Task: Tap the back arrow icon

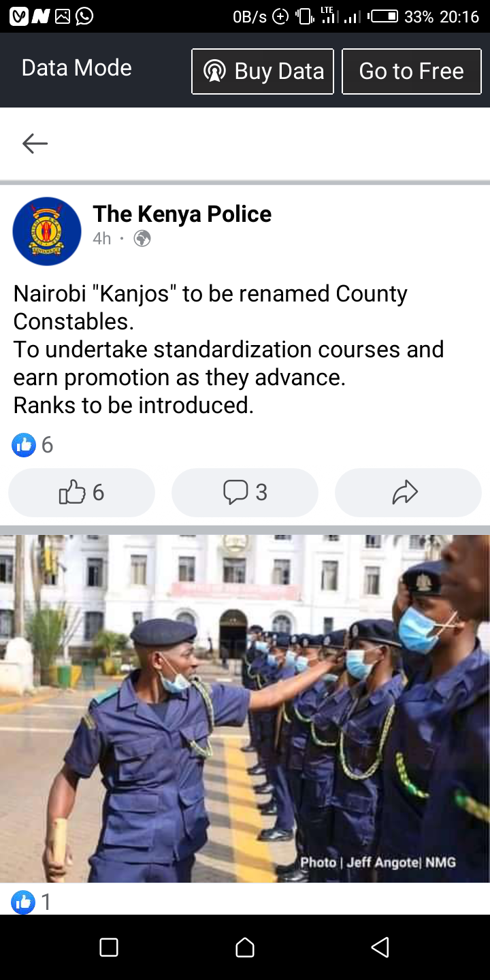Action: pyautogui.click(x=35, y=143)
